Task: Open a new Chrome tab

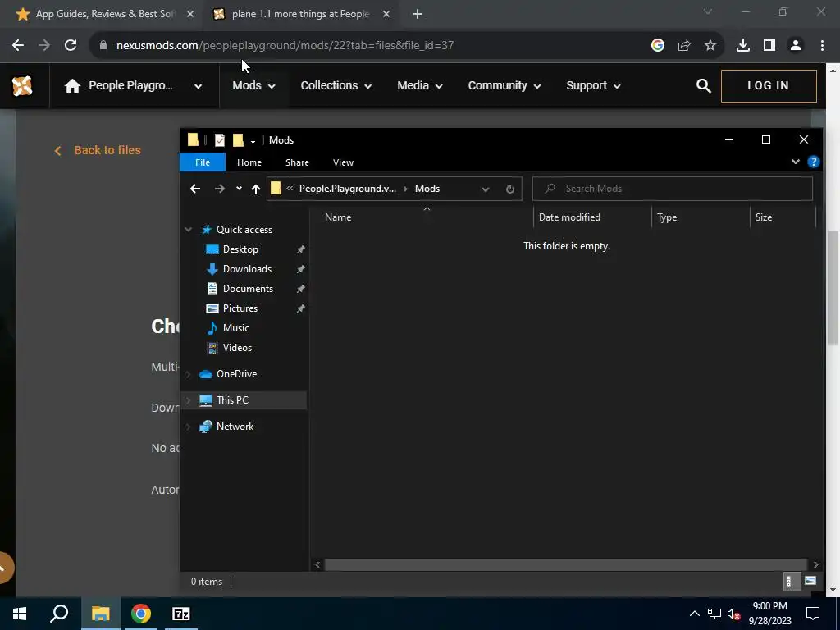Action: 418,15
